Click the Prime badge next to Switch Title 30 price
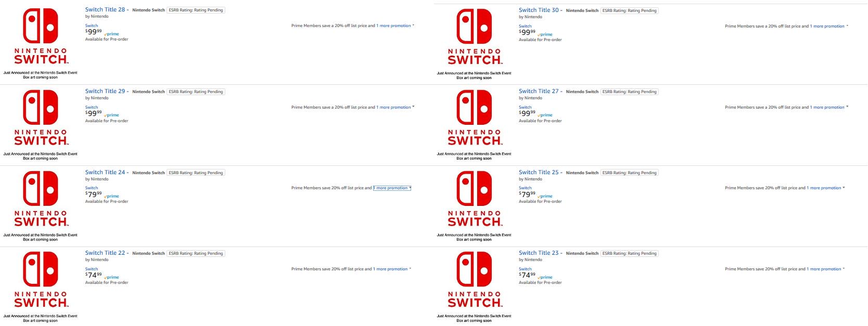The height and width of the screenshot is (326, 868). pyautogui.click(x=544, y=34)
